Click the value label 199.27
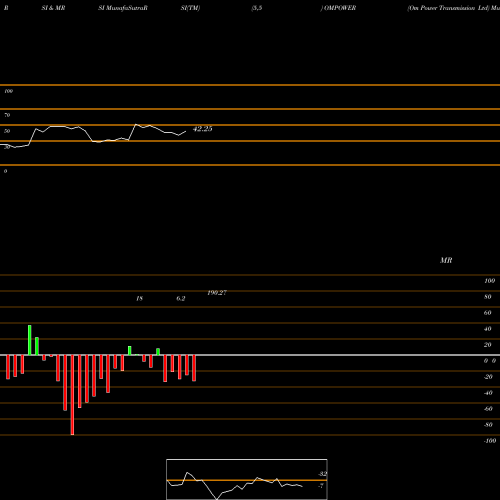 [x=217, y=293]
